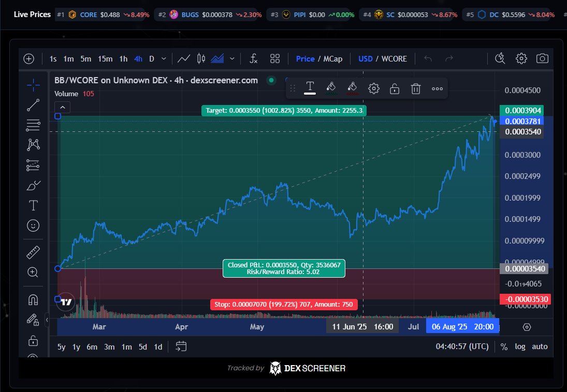This screenshot has height=392, width=567.
Task: Switch to area chart type
Action: pos(217,58)
